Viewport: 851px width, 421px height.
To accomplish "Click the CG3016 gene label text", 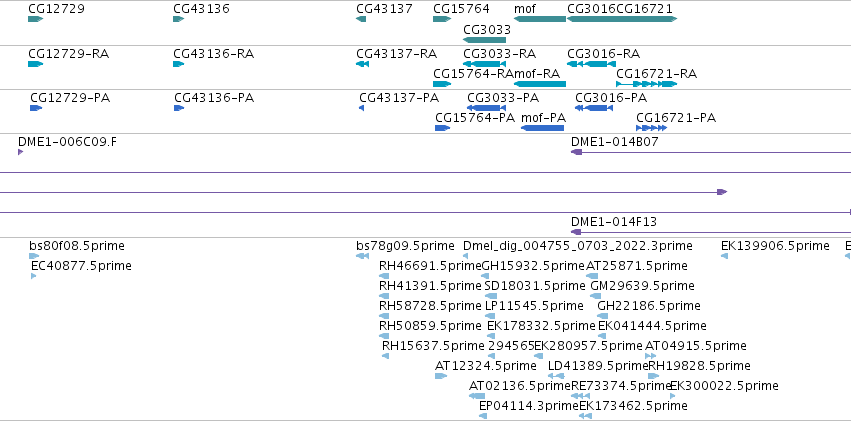I will [592, 9].
